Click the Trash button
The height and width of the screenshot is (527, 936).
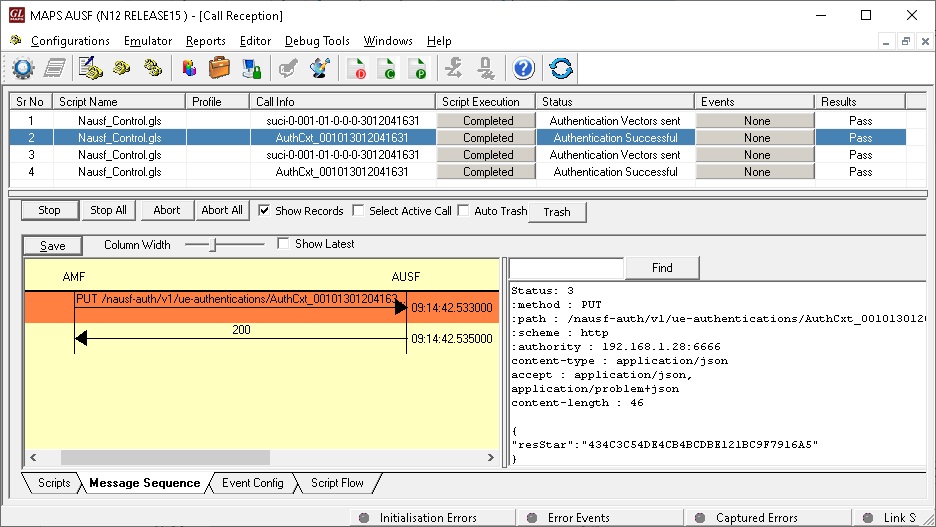click(557, 212)
